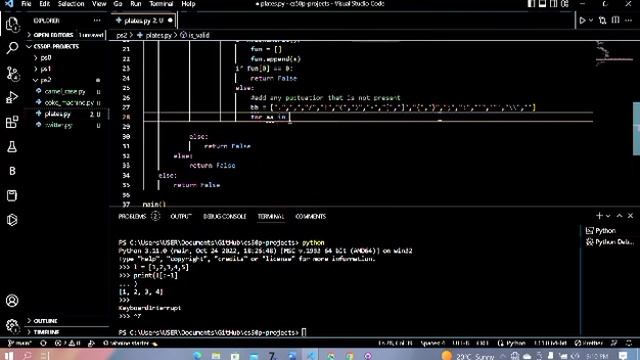Open the Edit menu
Viewport: 640px width, 360px height.
44,4
